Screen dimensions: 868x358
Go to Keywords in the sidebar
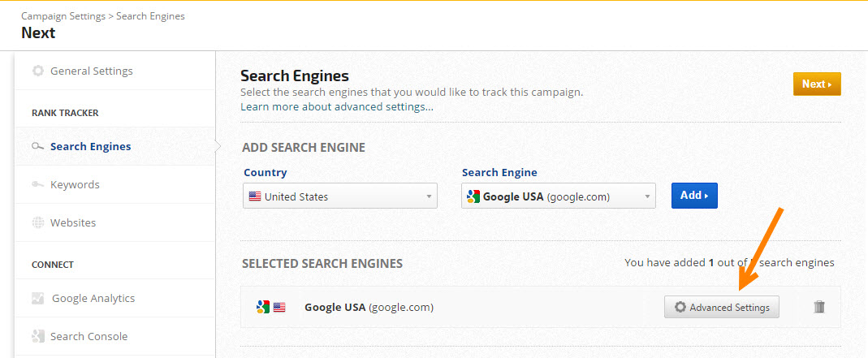pyautogui.click(x=75, y=185)
